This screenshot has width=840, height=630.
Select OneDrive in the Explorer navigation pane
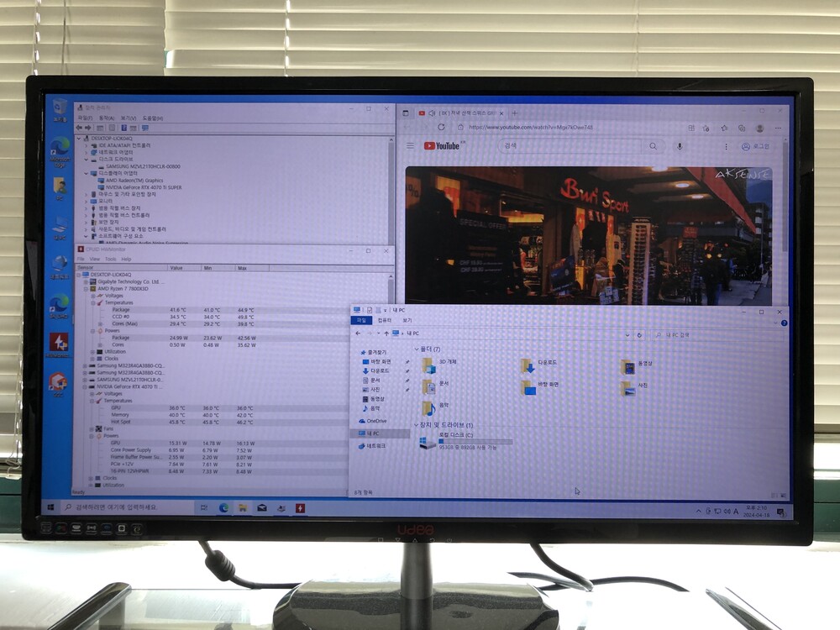375,421
